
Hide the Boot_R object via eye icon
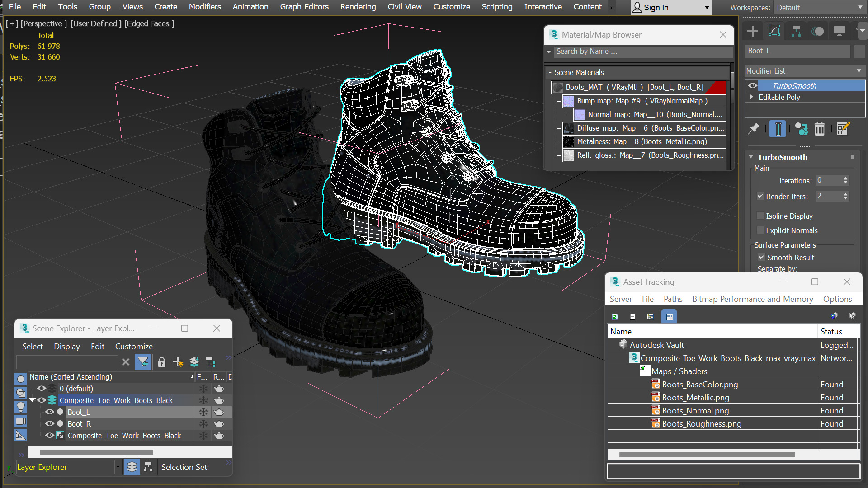click(50, 424)
